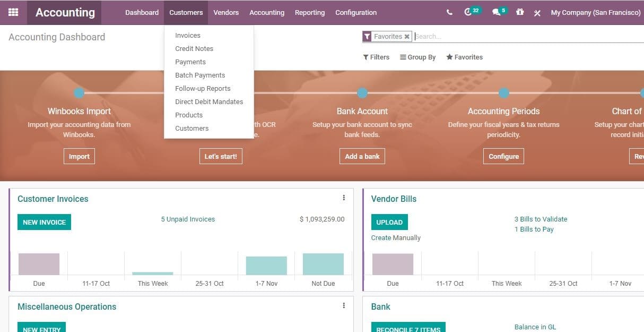Click UPLOAD in Vendor Bills

(389, 222)
